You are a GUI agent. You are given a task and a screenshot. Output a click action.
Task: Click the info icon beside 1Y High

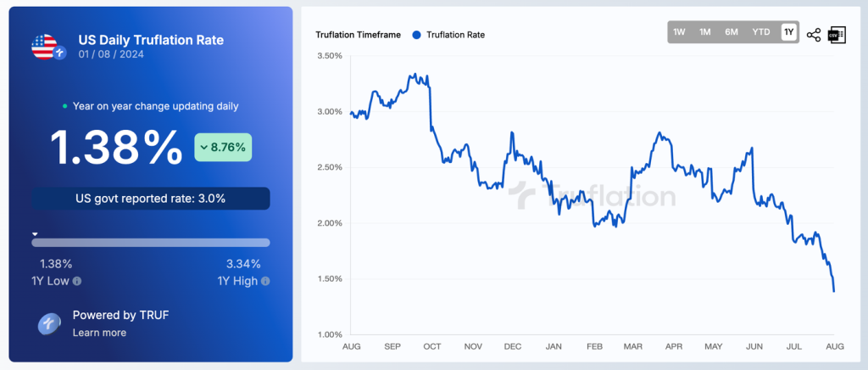point(265,281)
